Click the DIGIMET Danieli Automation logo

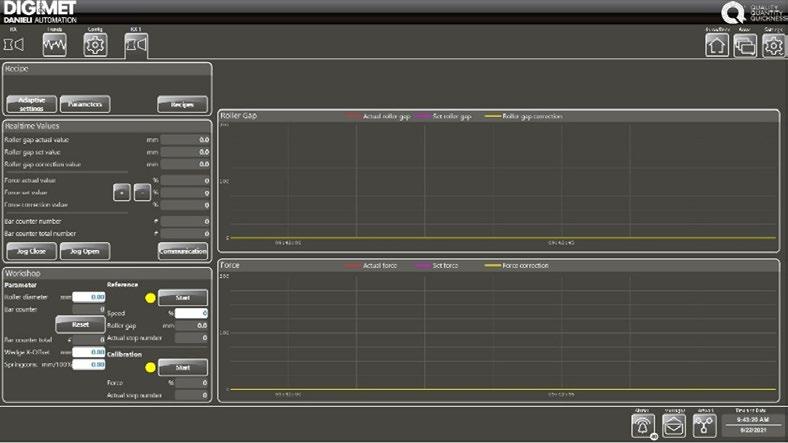tap(40, 12)
